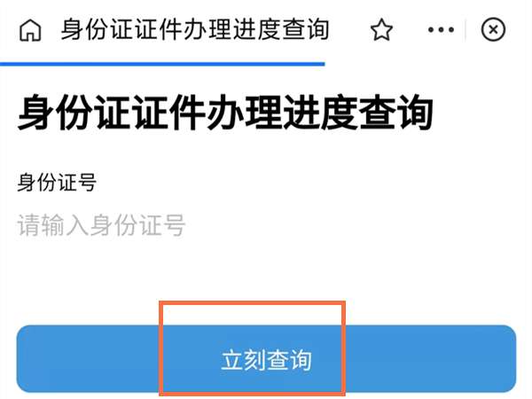The height and width of the screenshot is (399, 532).
Task: Click the gray placeholder 请输入身份证号
Action: coord(101,225)
